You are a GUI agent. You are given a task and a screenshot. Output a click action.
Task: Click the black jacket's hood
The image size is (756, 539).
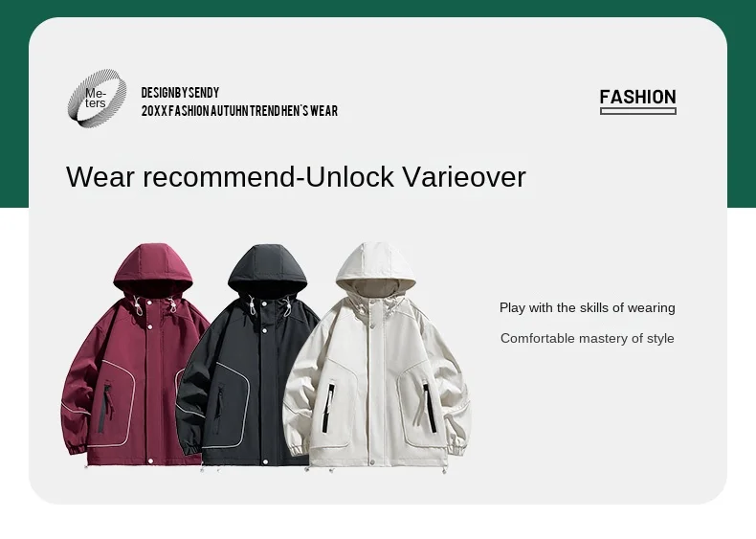coord(268,268)
